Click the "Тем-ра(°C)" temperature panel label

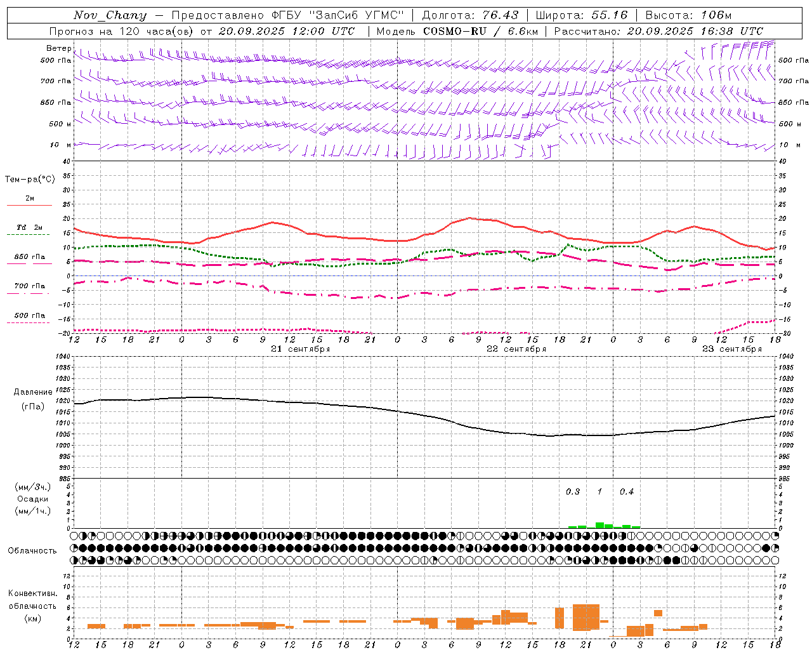click(x=30, y=180)
